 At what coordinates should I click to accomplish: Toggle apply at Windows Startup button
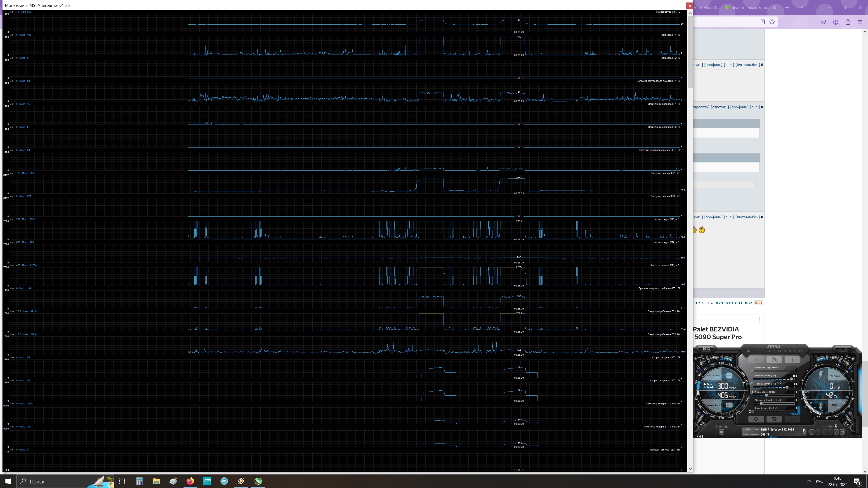pos(722,432)
